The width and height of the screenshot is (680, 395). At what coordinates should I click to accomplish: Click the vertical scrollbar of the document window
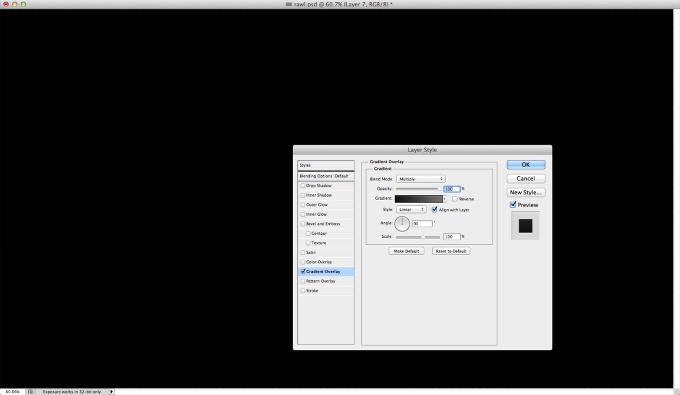pos(677,198)
